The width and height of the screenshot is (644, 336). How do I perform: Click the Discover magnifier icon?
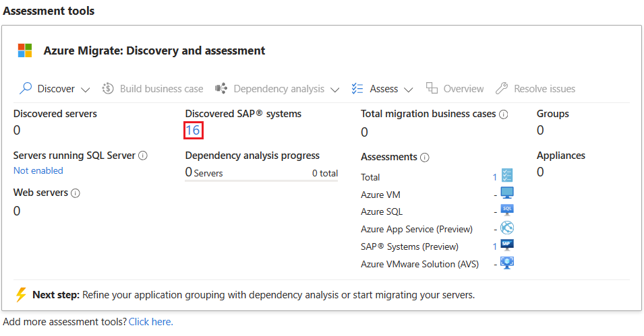pyautogui.click(x=26, y=89)
